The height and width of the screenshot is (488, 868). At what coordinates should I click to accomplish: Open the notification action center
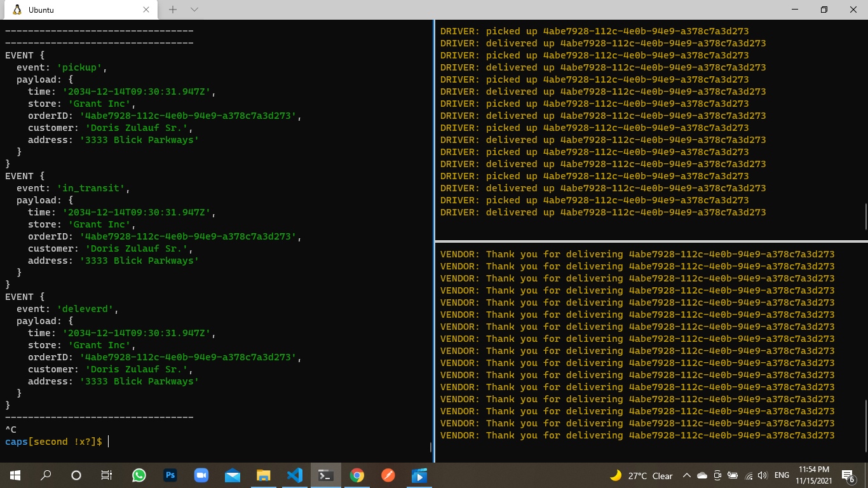(x=848, y=476)
